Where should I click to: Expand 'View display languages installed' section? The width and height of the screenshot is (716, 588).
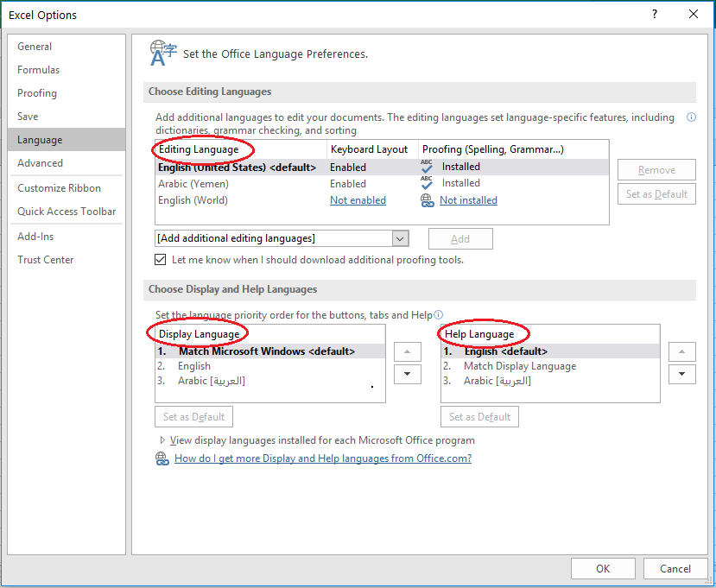[x=162, y=440]
